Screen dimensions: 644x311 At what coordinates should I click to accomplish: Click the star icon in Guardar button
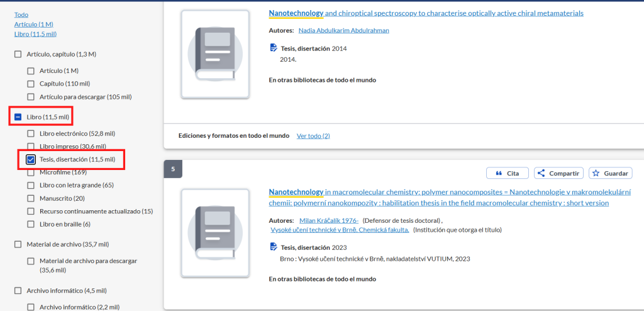click(x=596, y=173)
